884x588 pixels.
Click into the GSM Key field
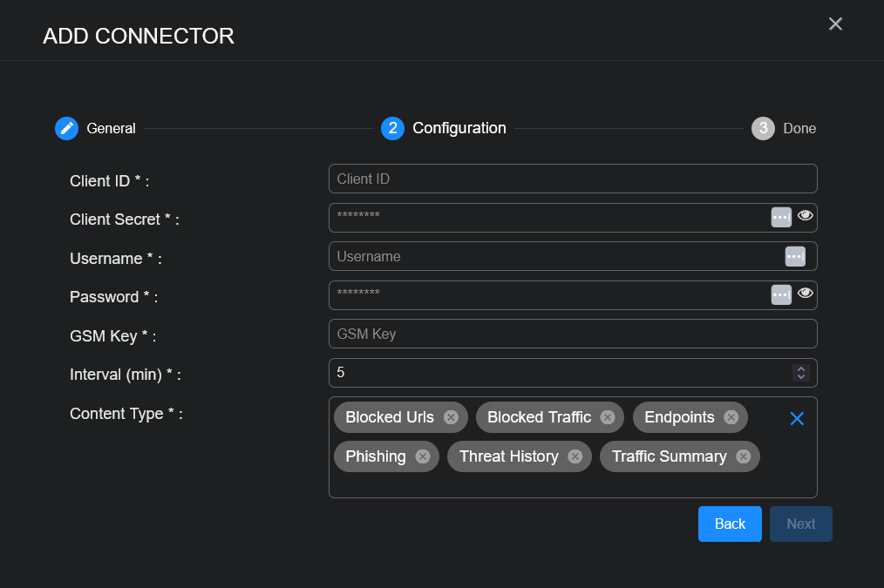(572, 334)
